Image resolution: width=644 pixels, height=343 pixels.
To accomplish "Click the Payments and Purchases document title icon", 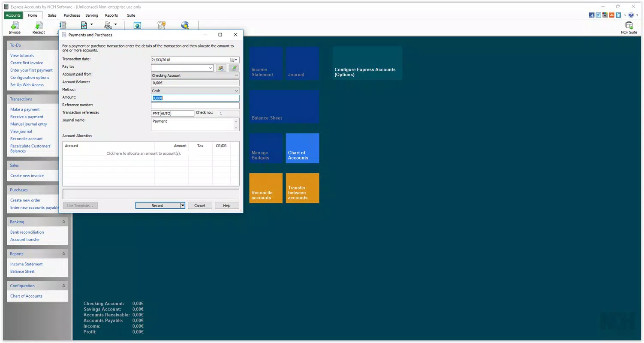I will point(64,35).
